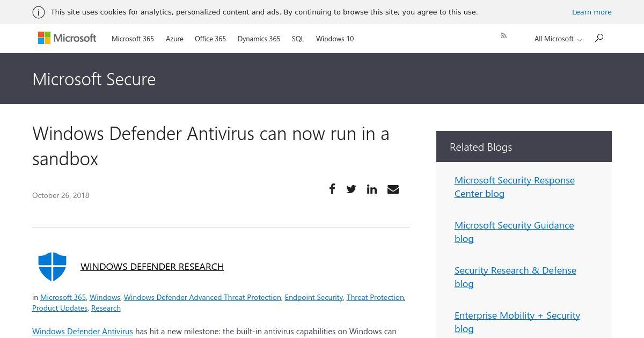Image resolution: width=644 pixels, height=338 pixels.
Task: Open the Microsoft Secure blog title
Action: pyautogui.click(x=94, y=79)
